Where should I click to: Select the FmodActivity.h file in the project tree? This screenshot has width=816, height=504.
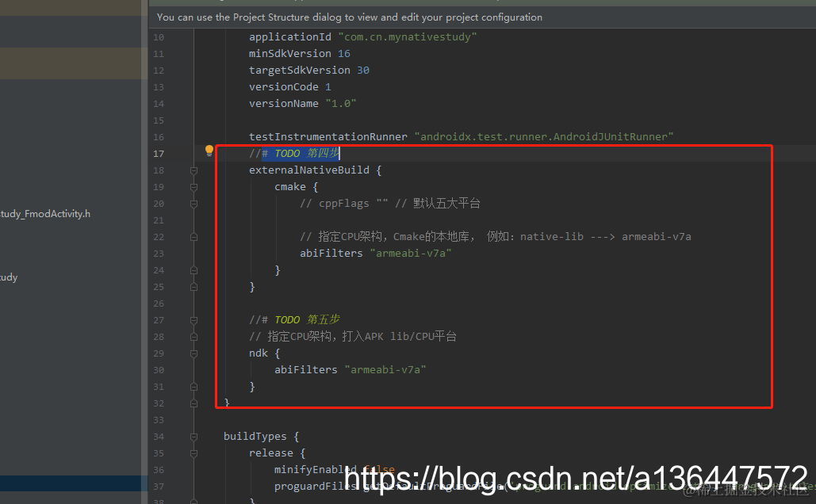coord(45,214)
